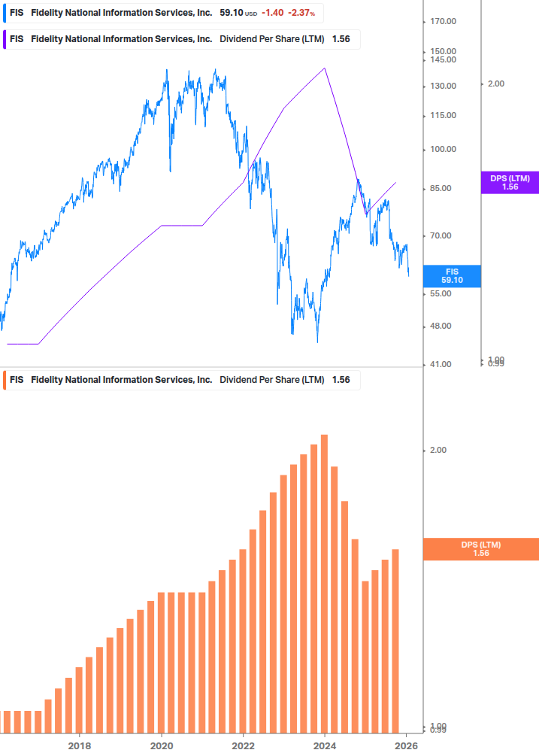Click the 2018 label on the time axis
Image resolution: width=539 pixels, height=756 pixels.
click(x=80, y=746)
